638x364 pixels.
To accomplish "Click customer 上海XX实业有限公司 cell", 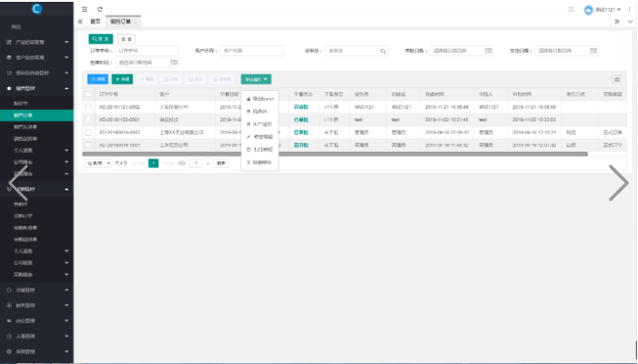I will point(181,133).
